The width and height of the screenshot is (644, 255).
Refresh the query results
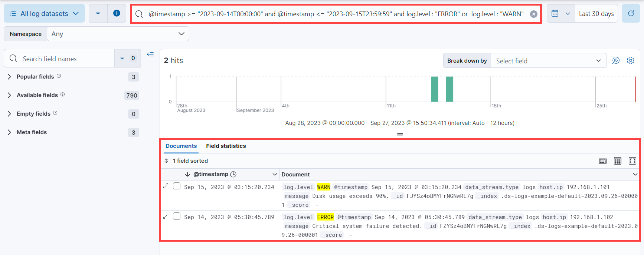click(631, 13)
